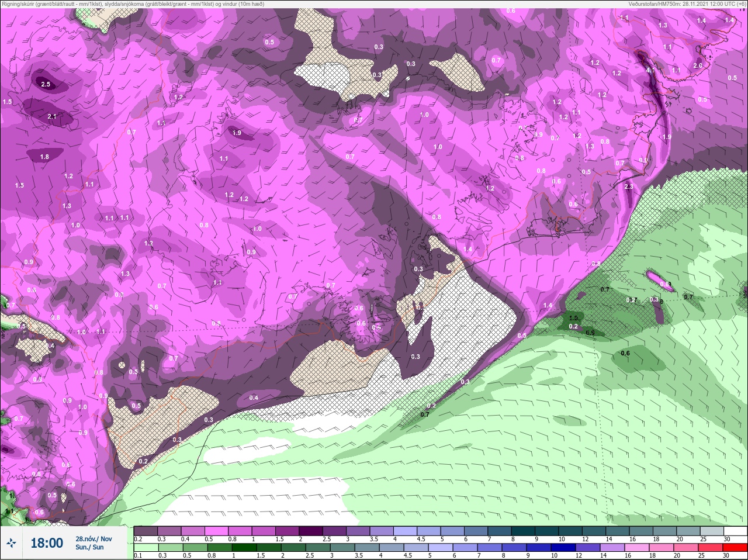This screenshot has height=560, width=748.
Task: Pick the white swatch ending the upper legend
Action: coord(735,531)
